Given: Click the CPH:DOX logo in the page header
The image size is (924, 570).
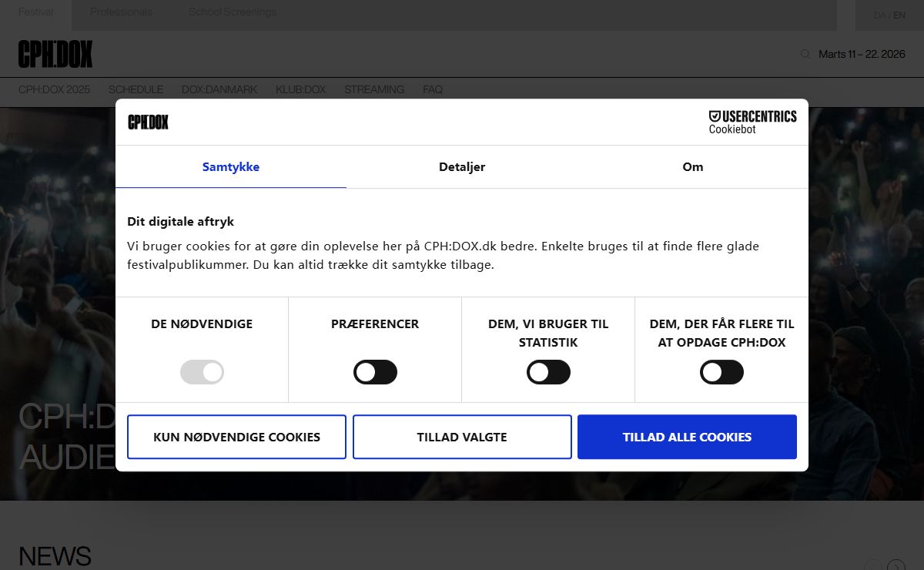Looking at the screenshot, I should [x=55, y=54].
